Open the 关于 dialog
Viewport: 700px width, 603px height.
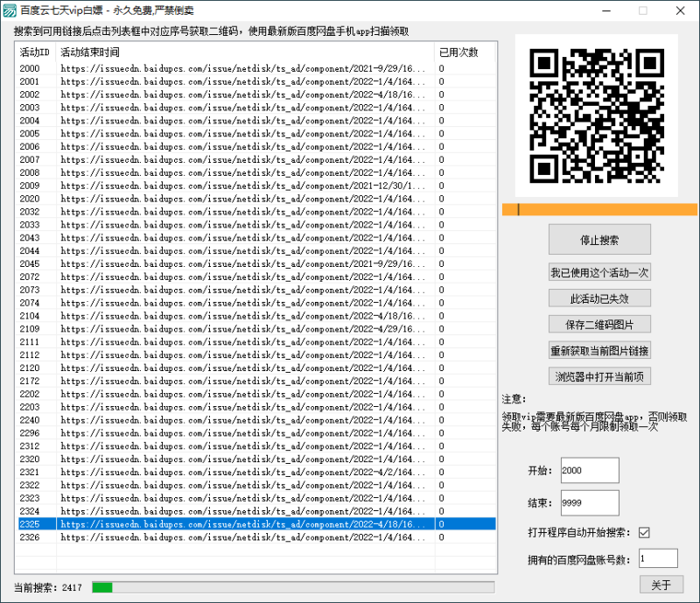661,584
